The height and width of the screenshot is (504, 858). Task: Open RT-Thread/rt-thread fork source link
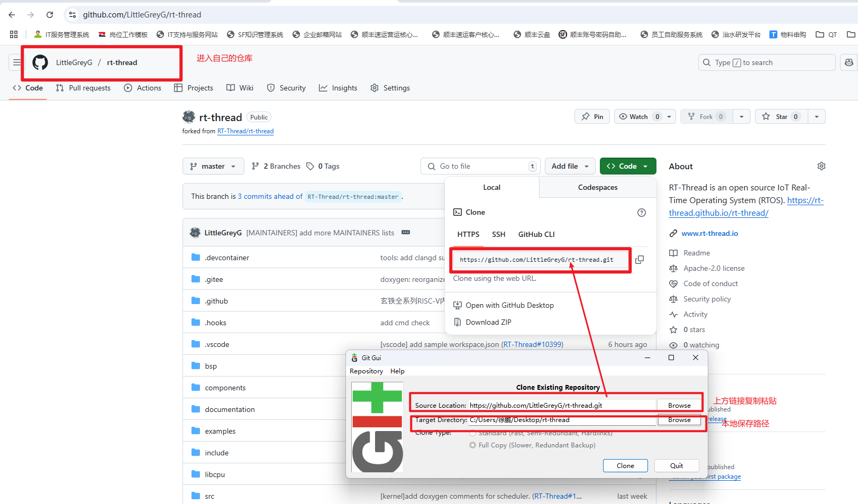click(x=245, y=131)
